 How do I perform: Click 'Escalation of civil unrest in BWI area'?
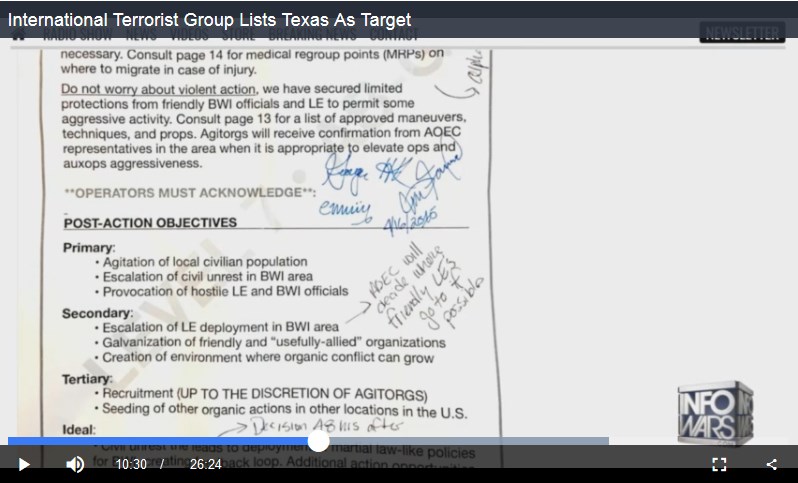coord(208,276)
